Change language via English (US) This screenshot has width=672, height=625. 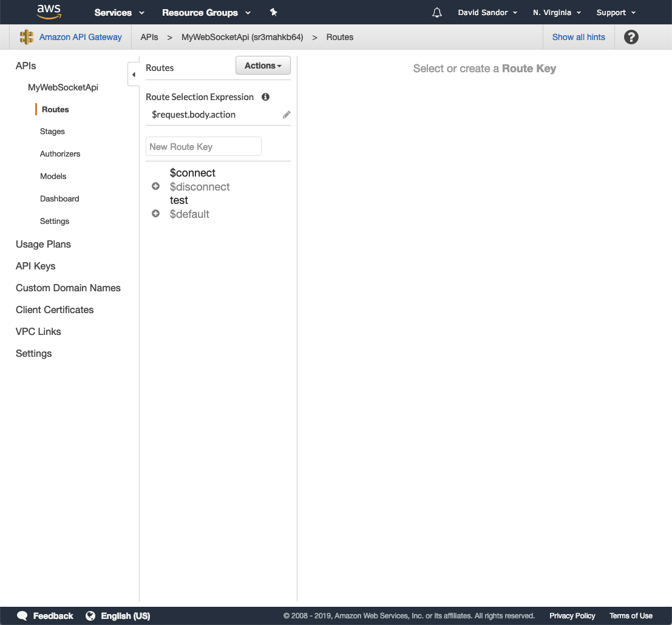click(x=126, y=615)
